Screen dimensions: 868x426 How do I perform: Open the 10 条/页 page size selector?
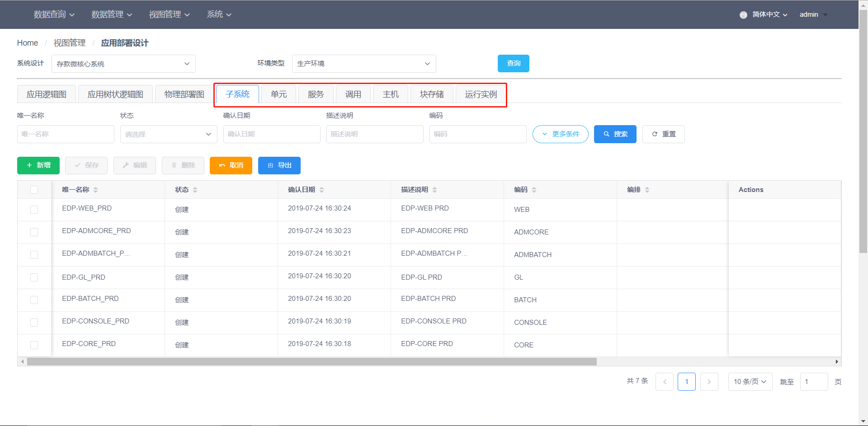(x=750, y=382)
